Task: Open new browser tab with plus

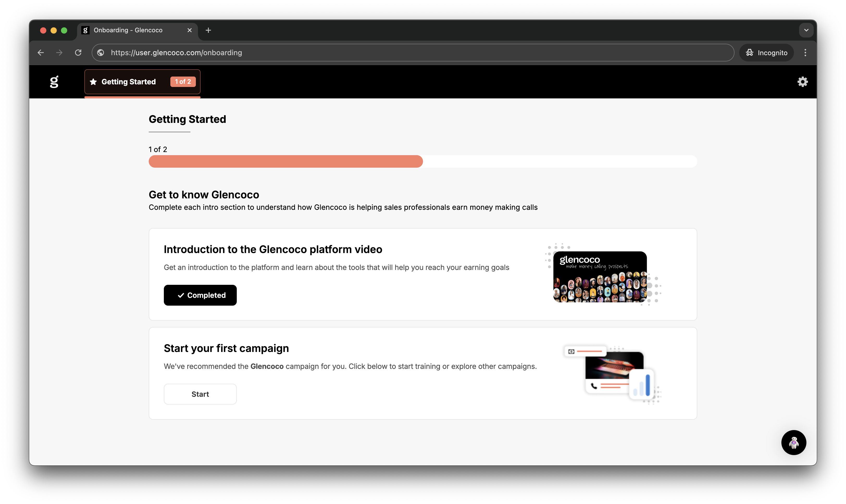Action: 208,30
